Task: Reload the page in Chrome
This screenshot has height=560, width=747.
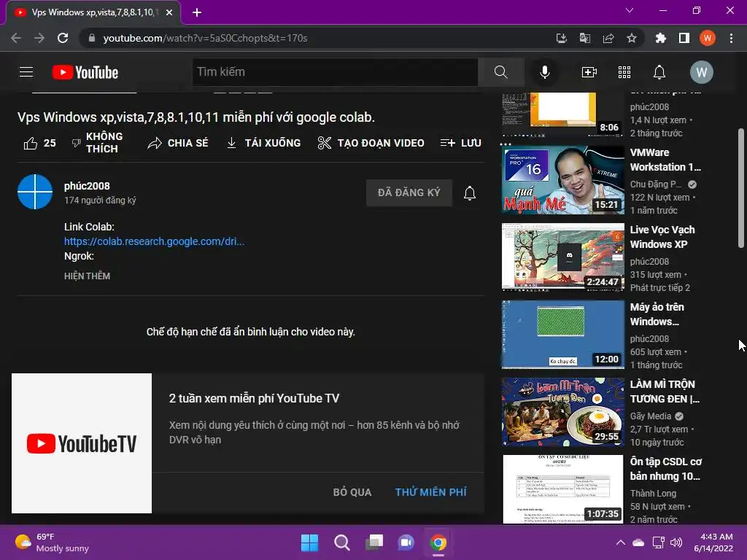Action: coord(63,38)
